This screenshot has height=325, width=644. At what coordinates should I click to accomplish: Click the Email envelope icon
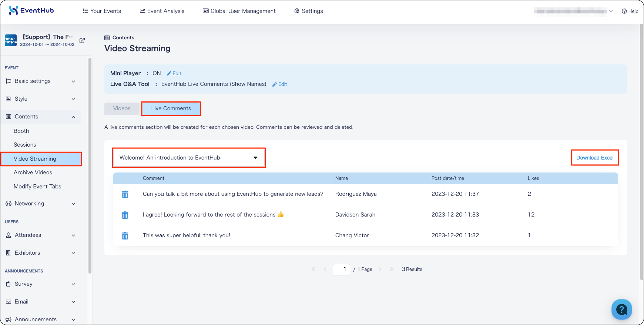coord(9,302)
